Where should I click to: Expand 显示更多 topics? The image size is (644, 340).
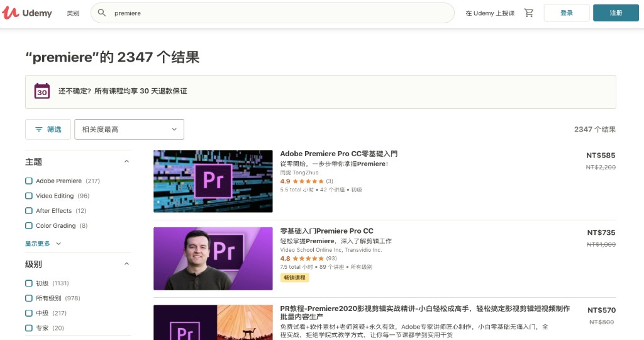pyautogui.click(x=43, y=244)
